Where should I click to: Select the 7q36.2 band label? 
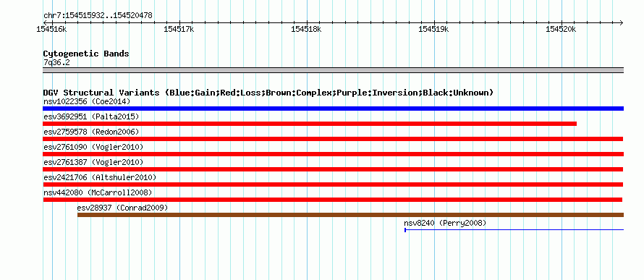click(x=56, y=62)
